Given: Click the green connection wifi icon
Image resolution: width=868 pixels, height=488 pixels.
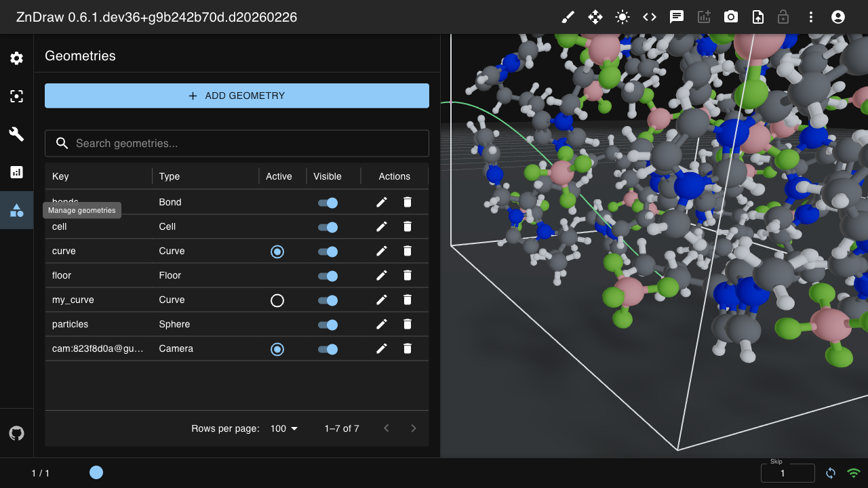Looking at the screenshot, I should tap(854, 473).
